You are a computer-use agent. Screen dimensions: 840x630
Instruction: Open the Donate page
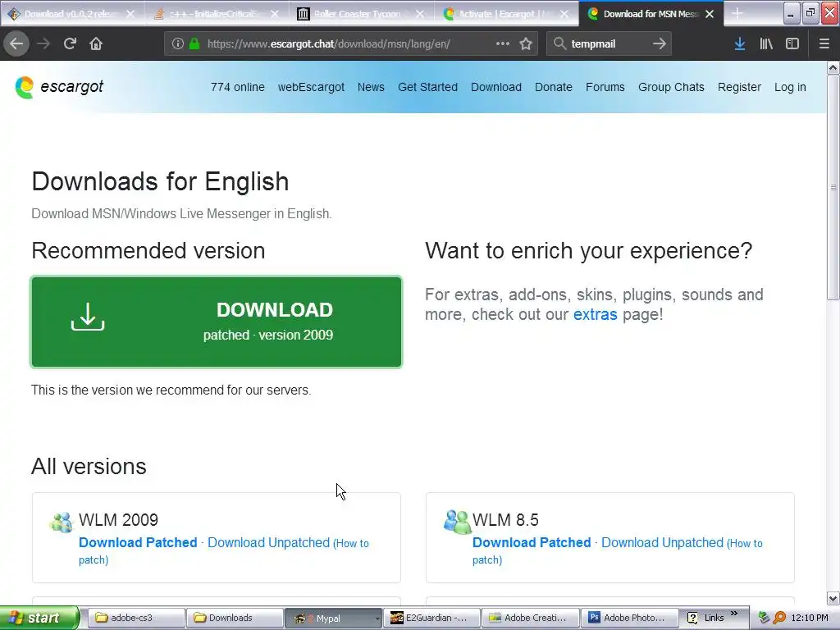[x=554, y=87]
